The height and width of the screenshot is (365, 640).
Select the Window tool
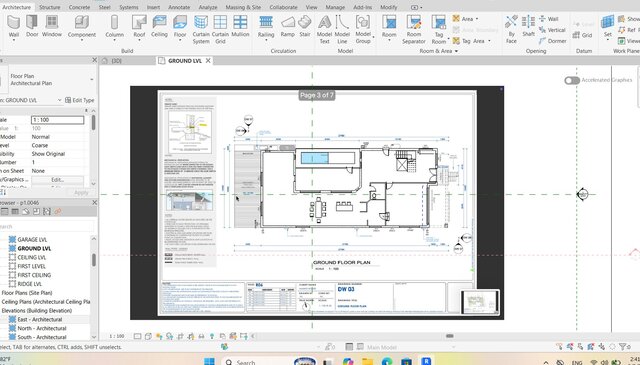tap(52, 25)
